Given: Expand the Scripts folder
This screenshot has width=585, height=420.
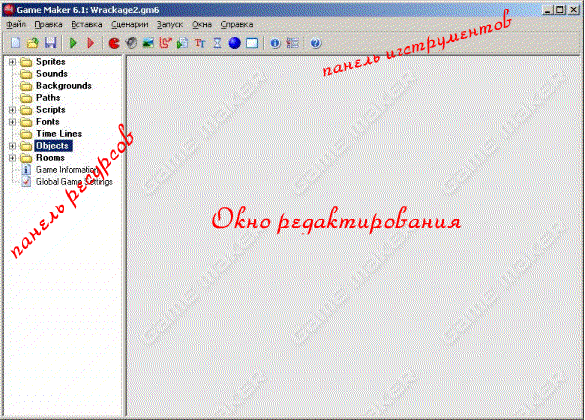Looking at the screenshot, I should pyautogui.click(x=12, y=110).
